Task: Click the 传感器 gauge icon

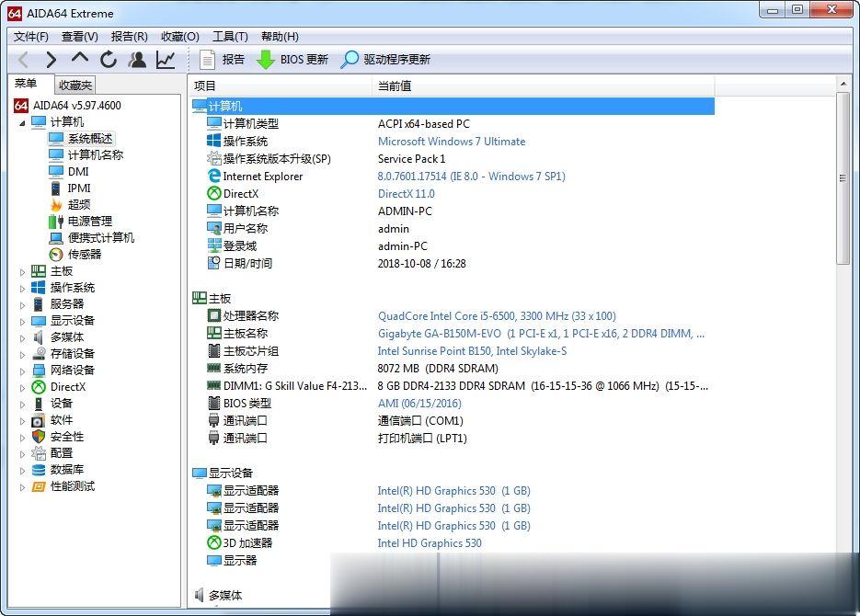Action: (x=55, y=255)
